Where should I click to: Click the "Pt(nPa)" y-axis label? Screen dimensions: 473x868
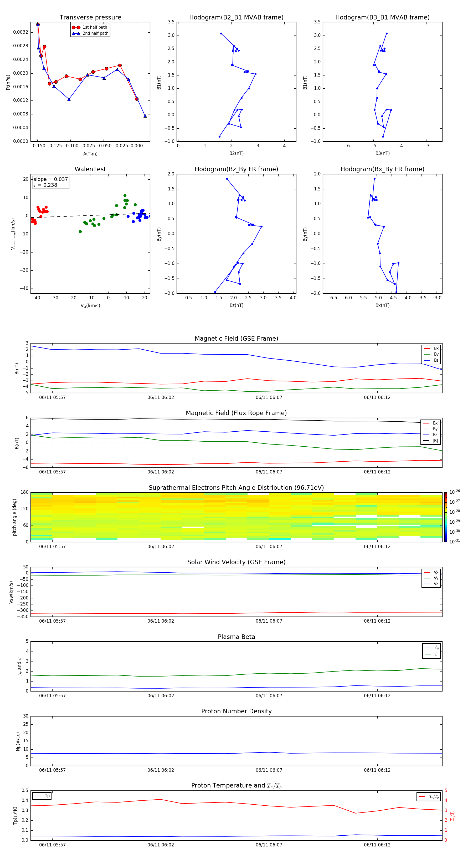[x=8, y=82]
